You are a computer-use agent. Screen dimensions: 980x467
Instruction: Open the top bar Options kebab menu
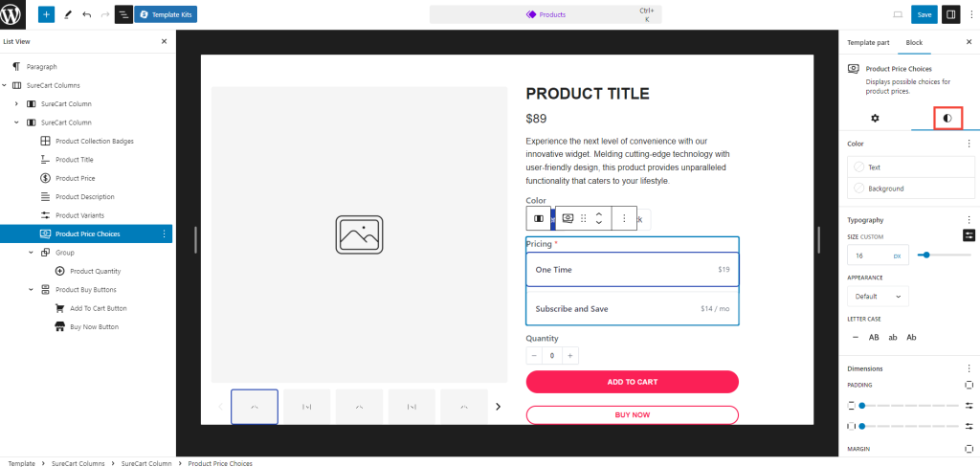click(970, 14)
